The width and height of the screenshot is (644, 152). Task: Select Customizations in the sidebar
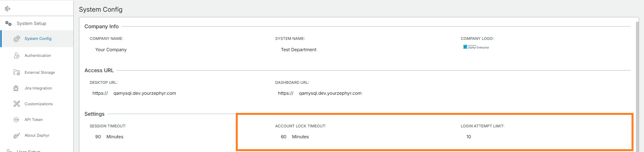point(39,104)
